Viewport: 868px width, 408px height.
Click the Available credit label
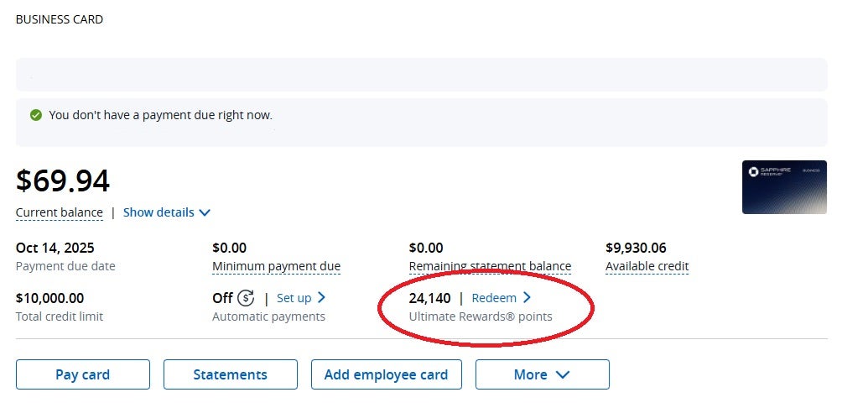(647, 266)
